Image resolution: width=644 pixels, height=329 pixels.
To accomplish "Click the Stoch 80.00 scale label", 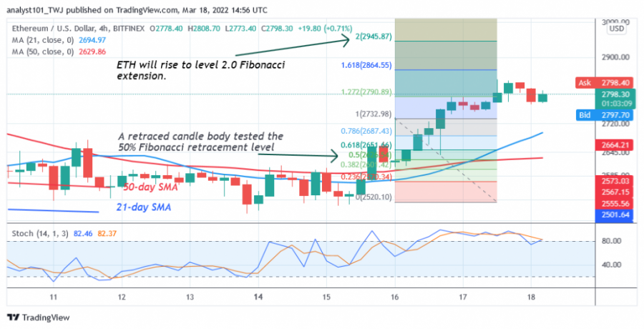I will (611, 241).
